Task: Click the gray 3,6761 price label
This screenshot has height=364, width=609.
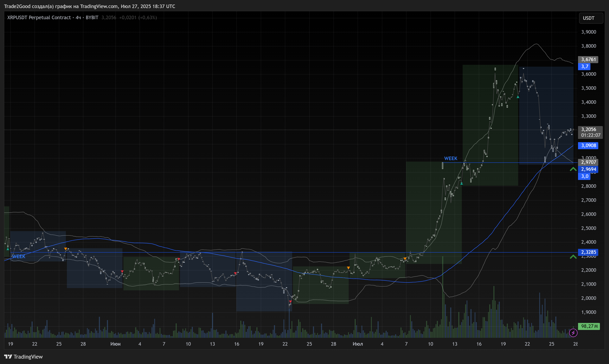Action: pyautogui.click(x=588, y=59)
